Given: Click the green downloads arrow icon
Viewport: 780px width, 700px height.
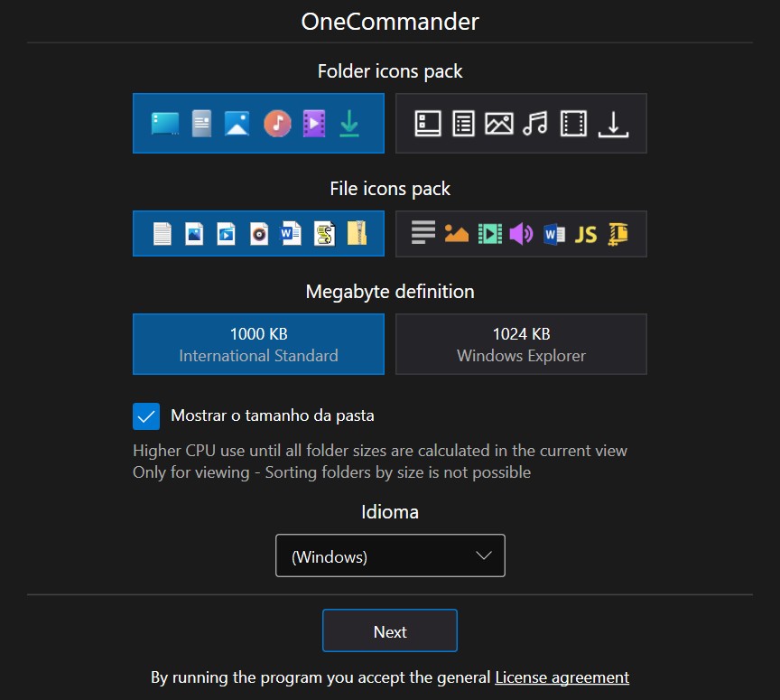Looking at the screenshot, I should (x=349, y=124).
